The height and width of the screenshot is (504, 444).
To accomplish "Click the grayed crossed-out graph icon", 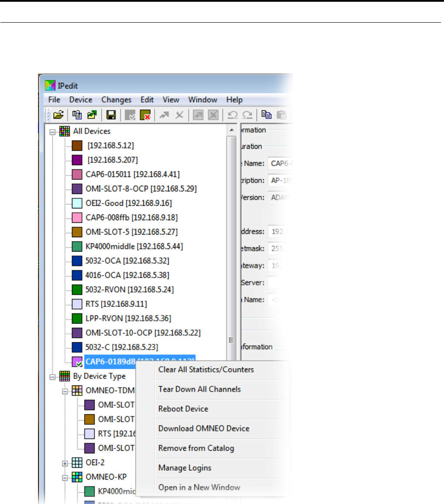I will 214,115.
